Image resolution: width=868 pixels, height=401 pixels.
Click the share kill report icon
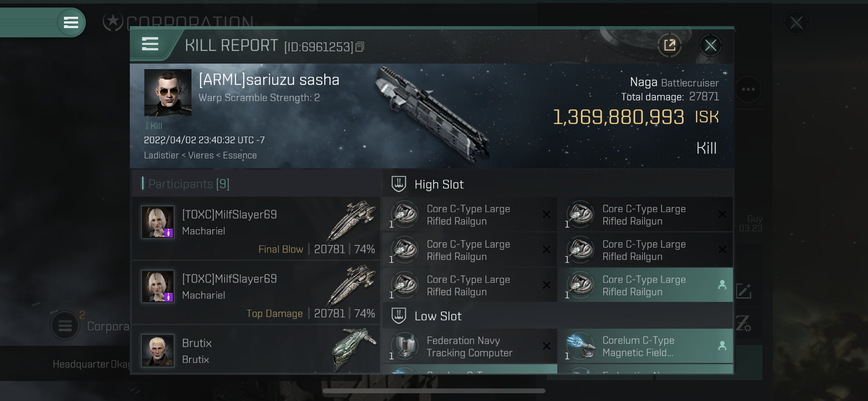[x=669, y=45]
